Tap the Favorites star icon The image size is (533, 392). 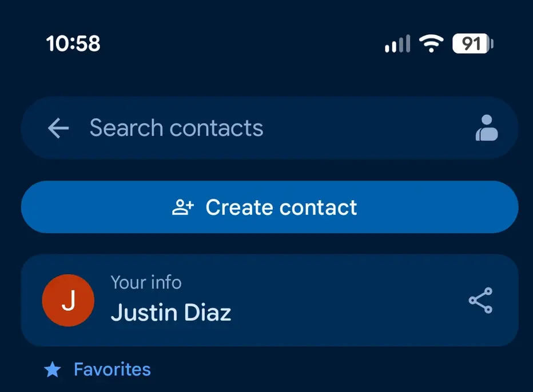coord(53,370)
